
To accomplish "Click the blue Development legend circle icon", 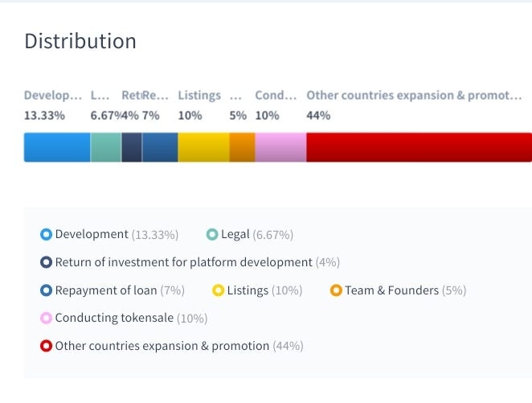I will pos(46,234).
